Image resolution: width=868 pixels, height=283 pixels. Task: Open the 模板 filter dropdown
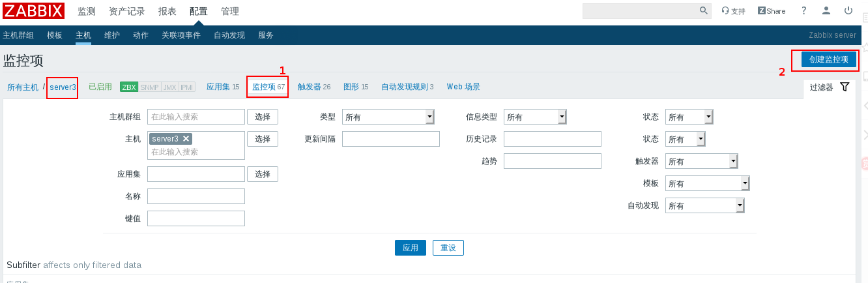point(708,183)
